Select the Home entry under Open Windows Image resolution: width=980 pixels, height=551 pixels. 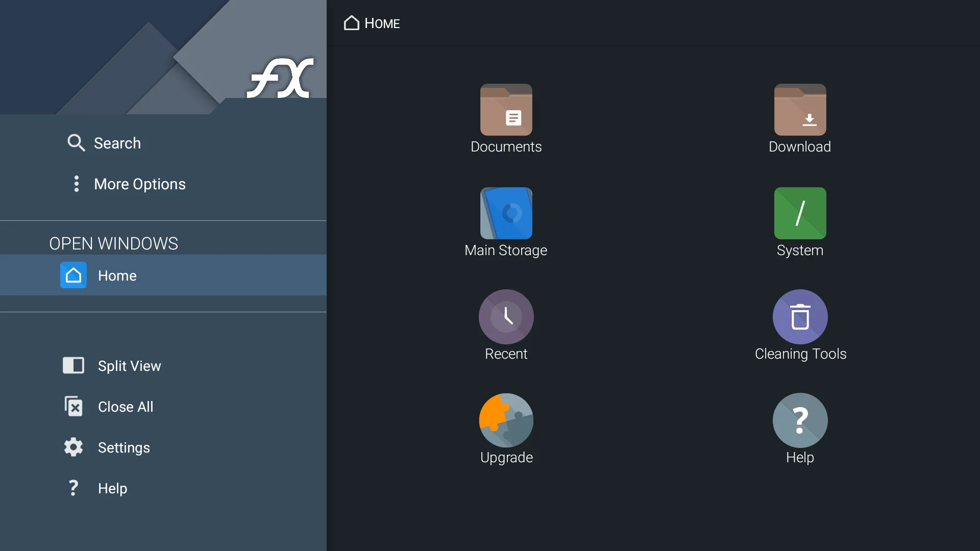pos(163,275)
